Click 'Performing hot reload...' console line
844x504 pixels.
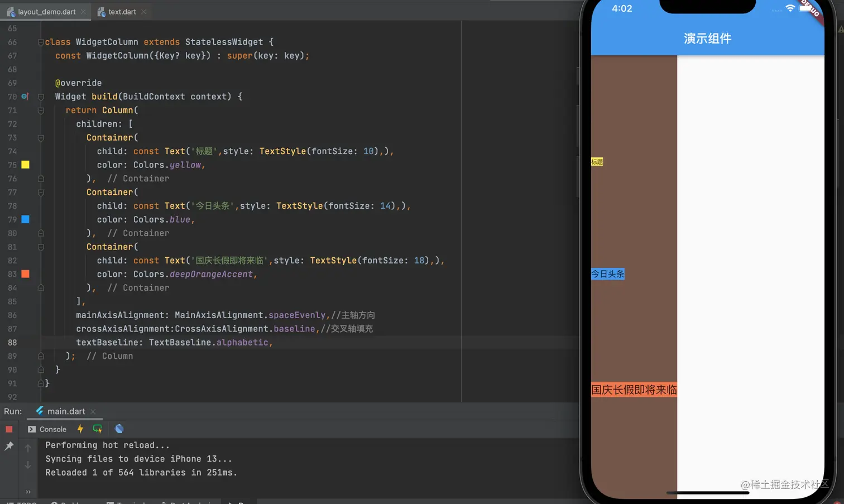(107, 445)
